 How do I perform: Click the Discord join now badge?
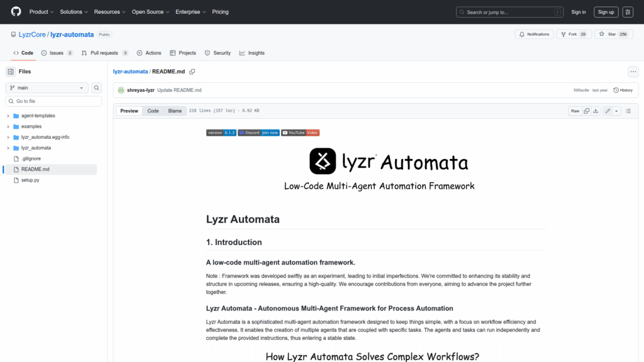pos(258,133)
